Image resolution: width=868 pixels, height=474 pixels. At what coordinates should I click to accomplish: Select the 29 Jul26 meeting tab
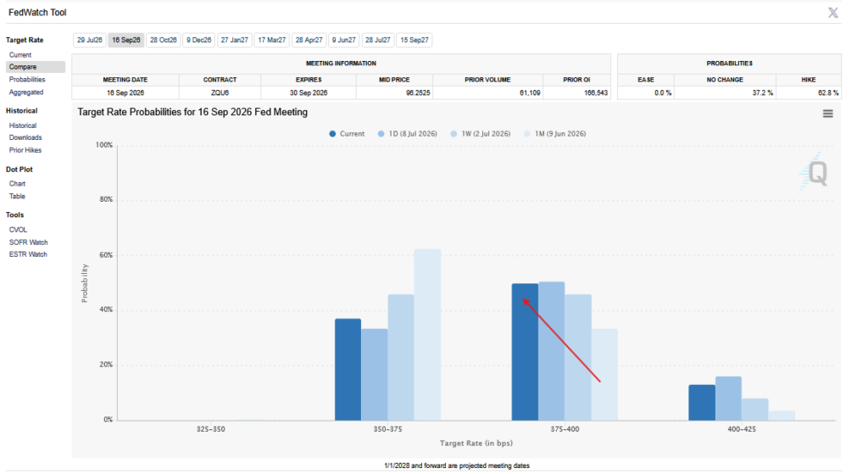(x=90, y=41)
